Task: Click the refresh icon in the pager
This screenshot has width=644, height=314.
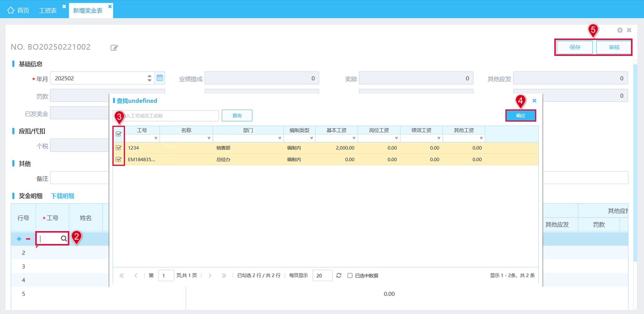Action: 339,275
